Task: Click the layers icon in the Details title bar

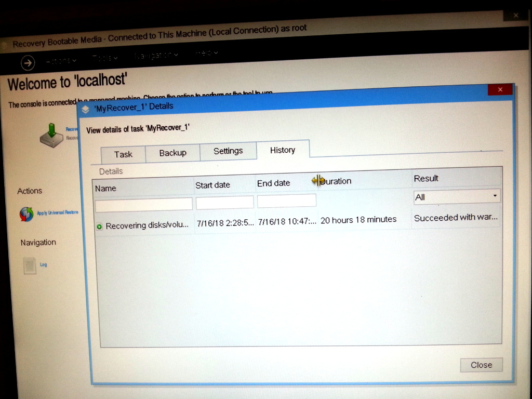Action: [86, 109]
